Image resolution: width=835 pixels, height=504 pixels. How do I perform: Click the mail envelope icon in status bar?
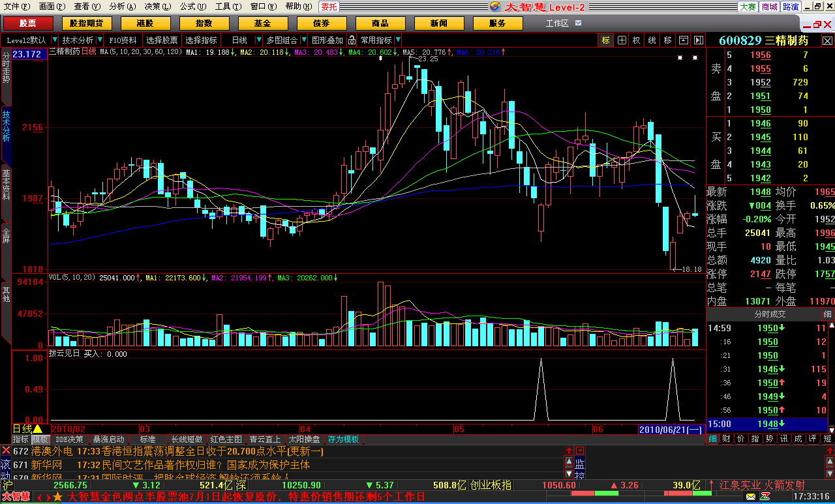(751, 497)
